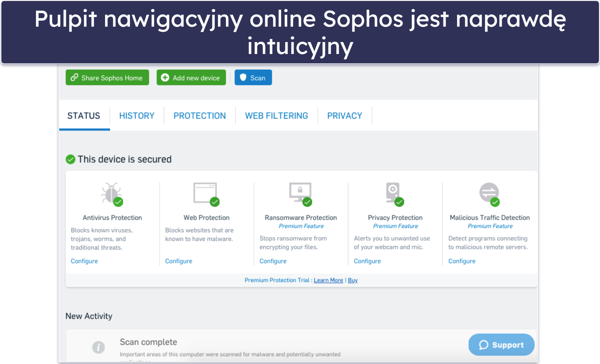
Task: Click the Share Sophos Home button
Action: (x=107, y=78)
